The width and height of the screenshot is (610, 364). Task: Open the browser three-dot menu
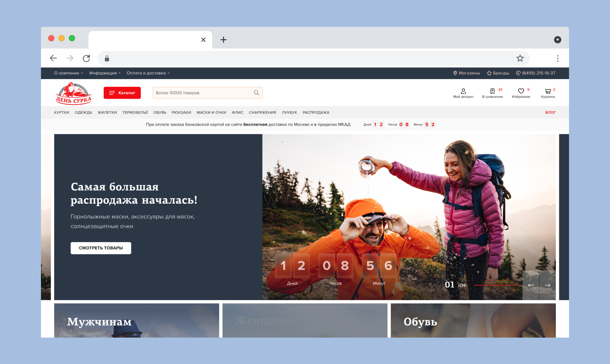coord(558,58)
